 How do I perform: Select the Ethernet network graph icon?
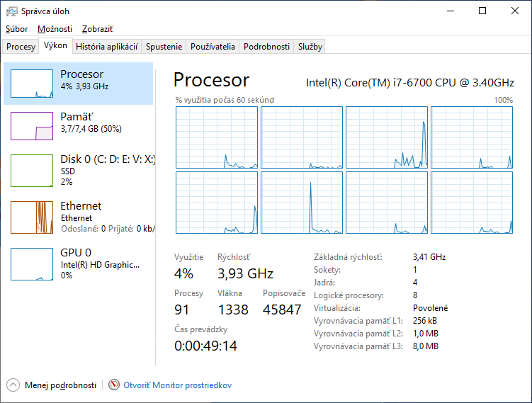(x=32, y=217)
